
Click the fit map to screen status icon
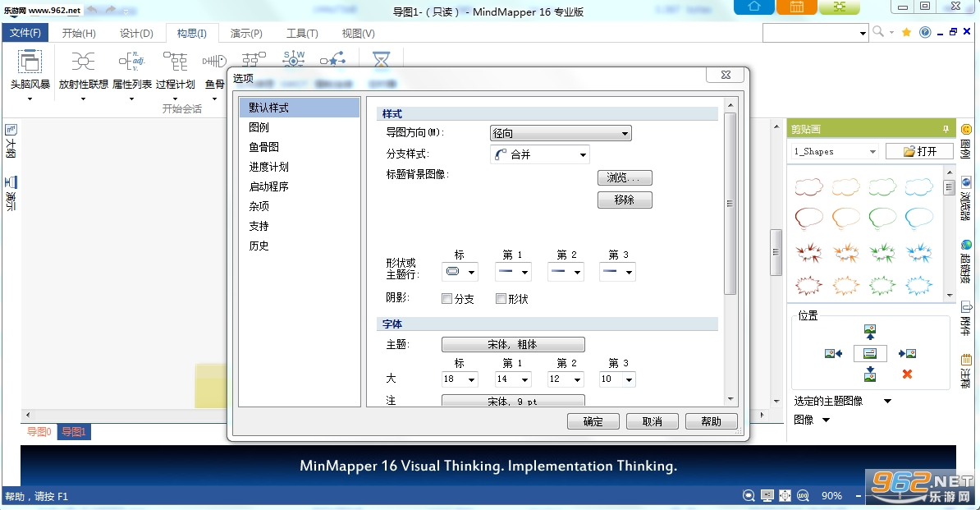(x=785, y=495)
